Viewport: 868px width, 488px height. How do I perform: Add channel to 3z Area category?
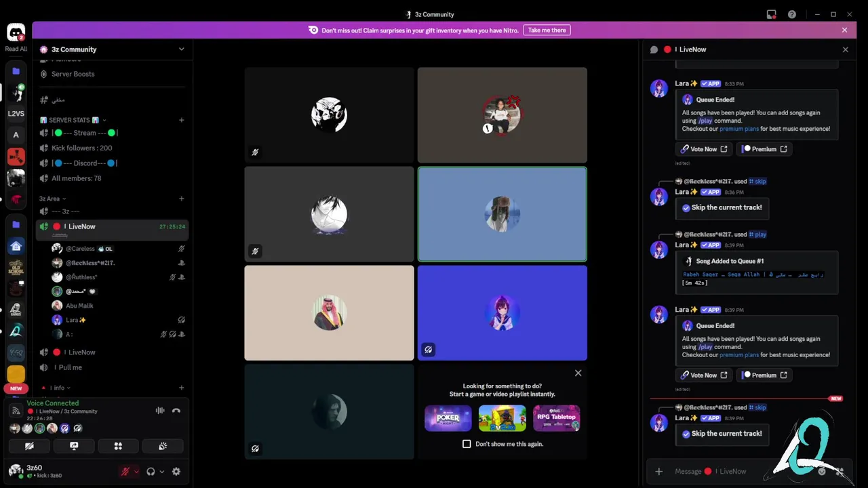tap(181, 199)
